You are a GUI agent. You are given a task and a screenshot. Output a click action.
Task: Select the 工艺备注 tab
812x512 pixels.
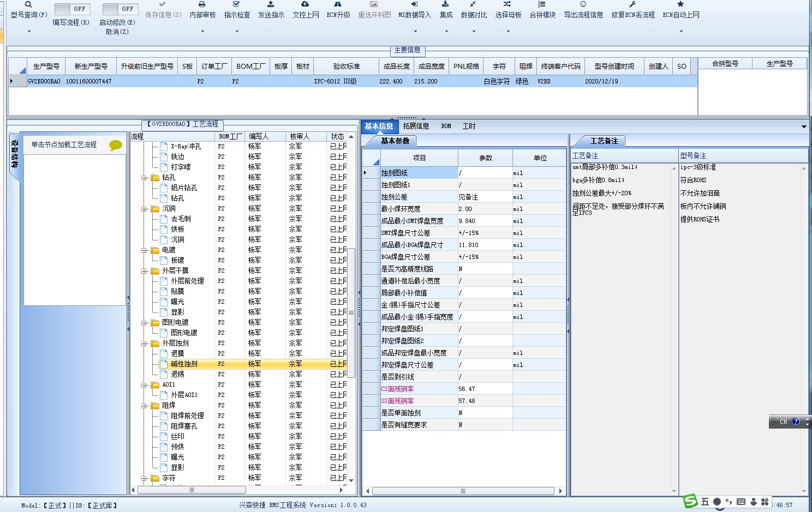point(604,141)
